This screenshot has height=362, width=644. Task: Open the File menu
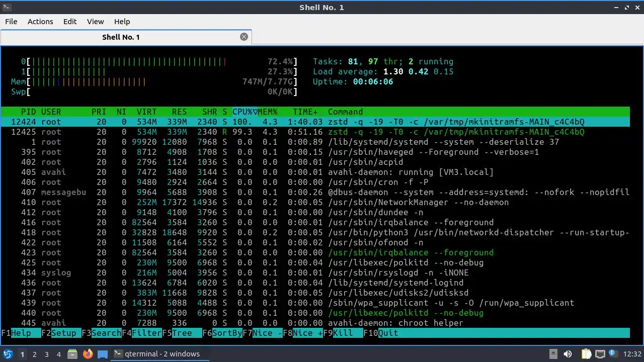click(11, 22)
